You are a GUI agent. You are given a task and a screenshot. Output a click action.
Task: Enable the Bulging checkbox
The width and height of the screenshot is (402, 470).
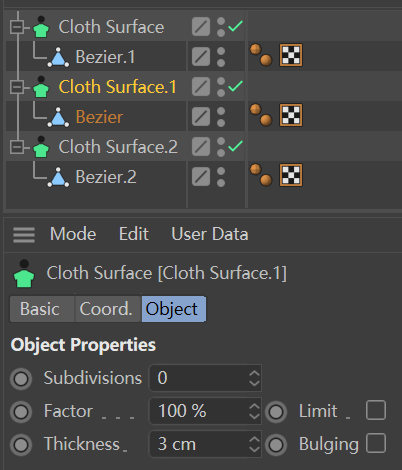[376, 443]
